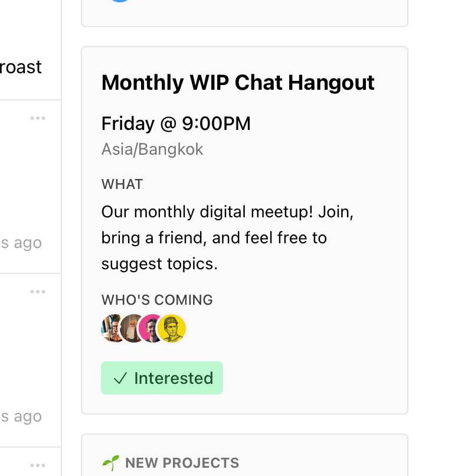Click the Friday @ 9:00PM event time

point(176,123)
